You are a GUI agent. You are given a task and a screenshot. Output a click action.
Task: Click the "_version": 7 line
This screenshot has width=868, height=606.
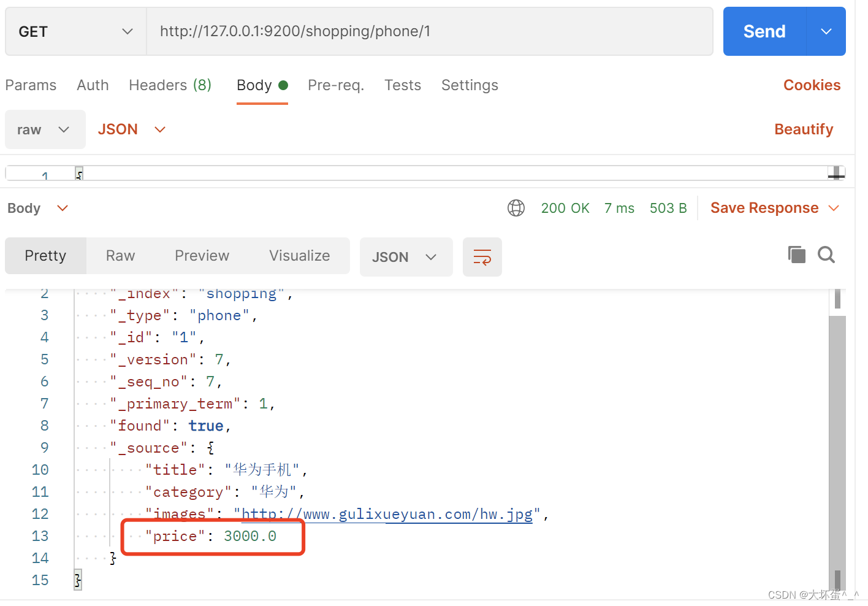click(x=170, y=359)
